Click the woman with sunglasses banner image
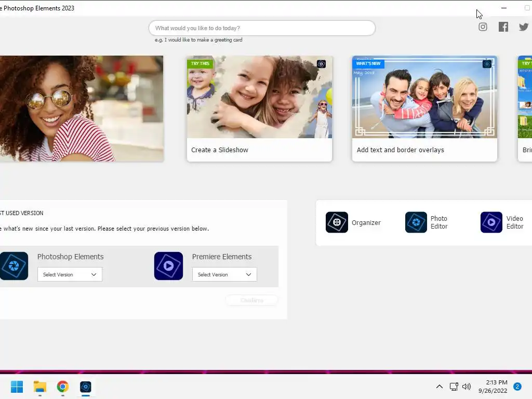 click(x=82, y=108)
